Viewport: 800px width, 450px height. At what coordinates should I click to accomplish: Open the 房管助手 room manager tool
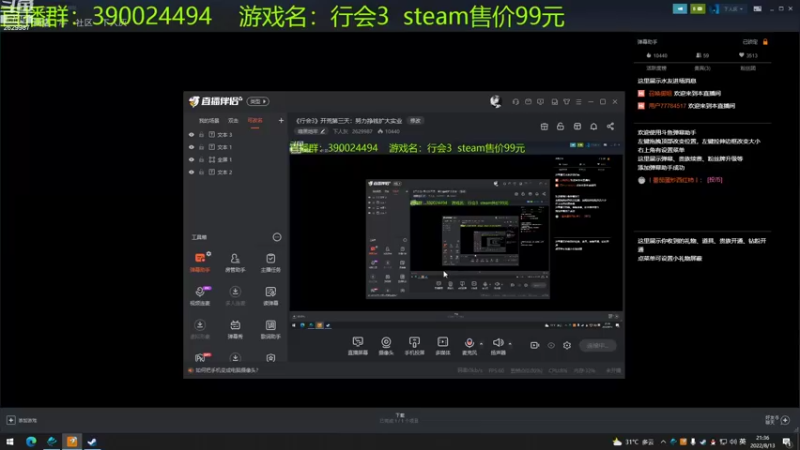point(235,262)
